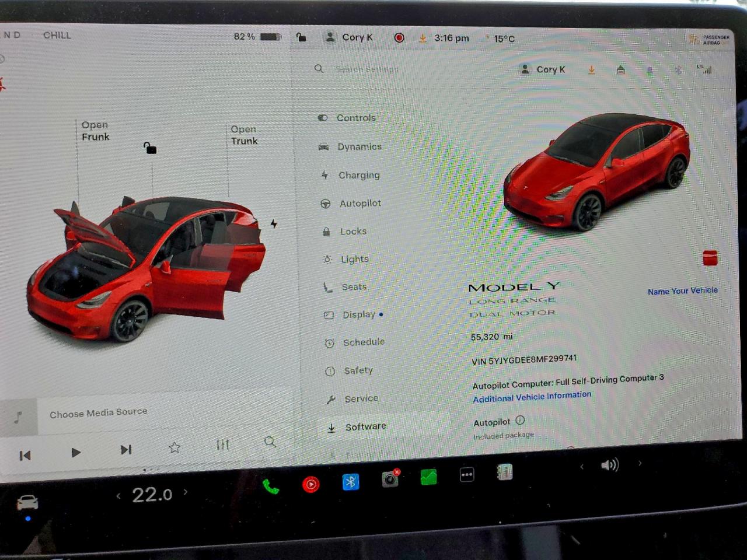Open the Controls menu
This screenshot has height=560, width=747.
[347, 117]
